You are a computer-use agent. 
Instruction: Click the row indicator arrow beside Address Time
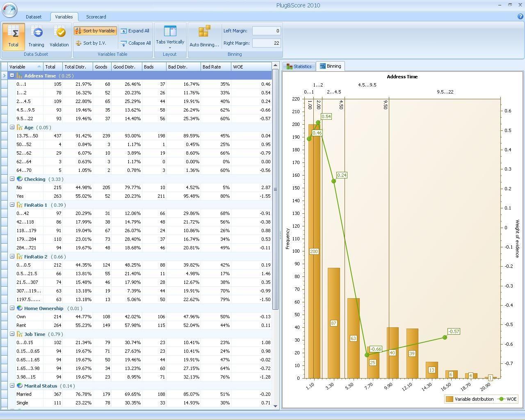click(4, 75)
